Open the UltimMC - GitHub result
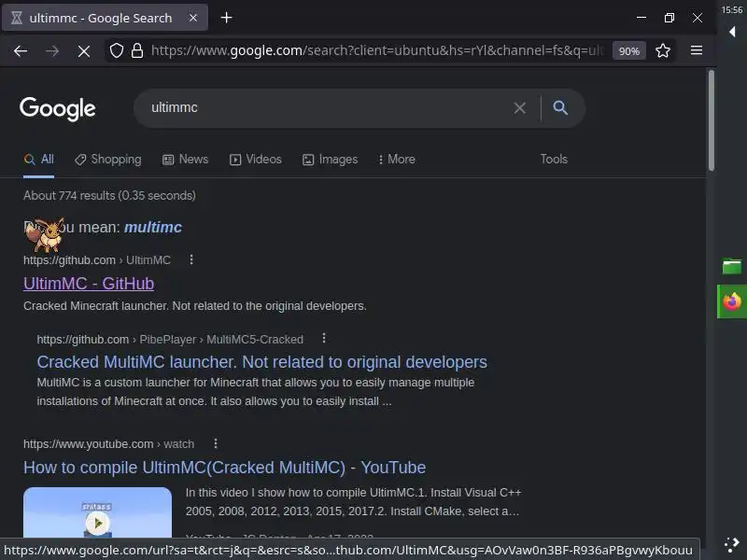Viewport: 747px width, 560px height. point(89,284)
